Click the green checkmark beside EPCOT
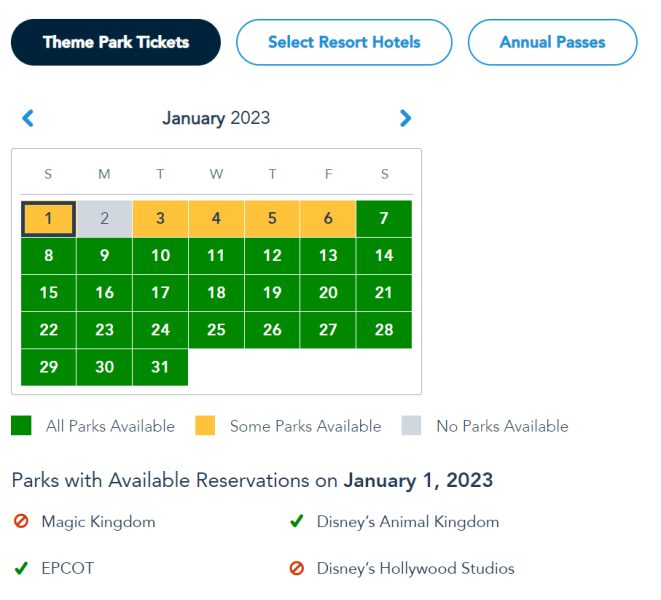Screen dimensions: 661x600 tap(21, 569)
